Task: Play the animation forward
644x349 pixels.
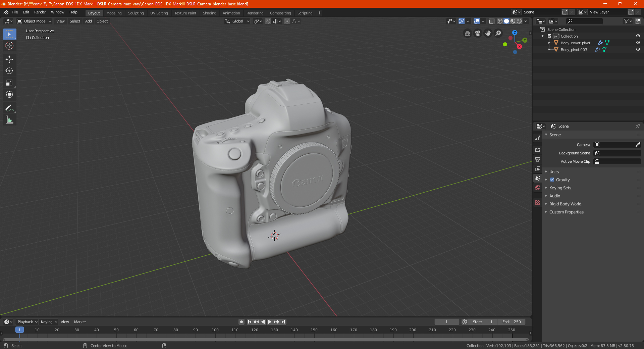Action: point(270,322)
